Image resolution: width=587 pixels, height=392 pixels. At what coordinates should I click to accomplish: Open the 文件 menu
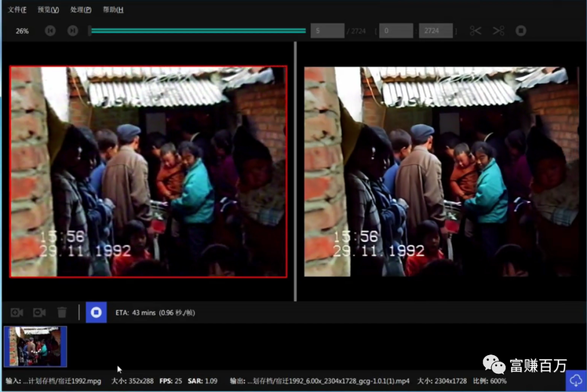pyautogui.click(x=17, y=10)
